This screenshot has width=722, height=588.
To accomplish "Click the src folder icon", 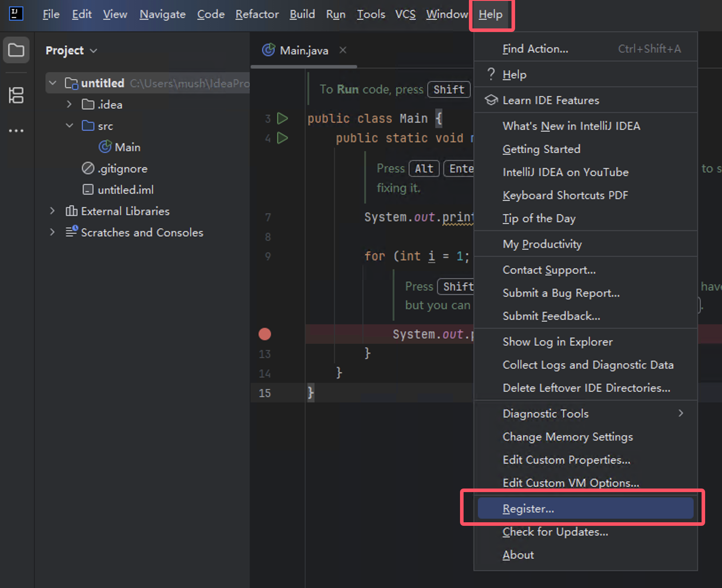I will 88,126.
